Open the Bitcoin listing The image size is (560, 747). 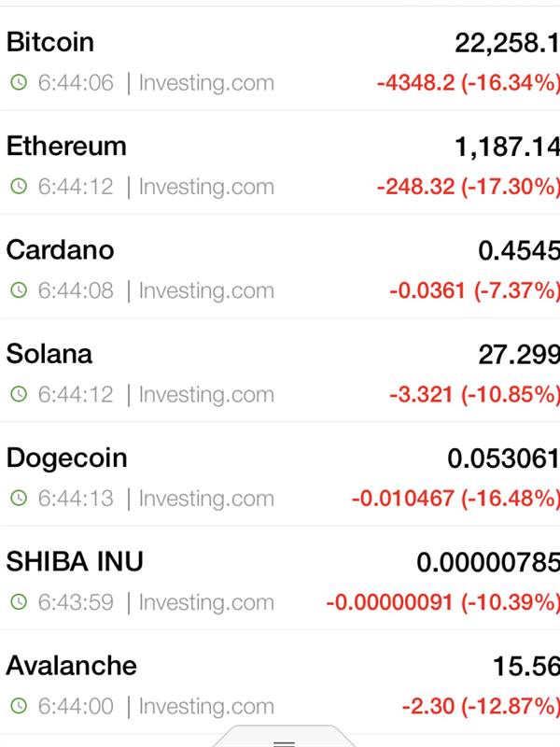[x=280, y=59]
